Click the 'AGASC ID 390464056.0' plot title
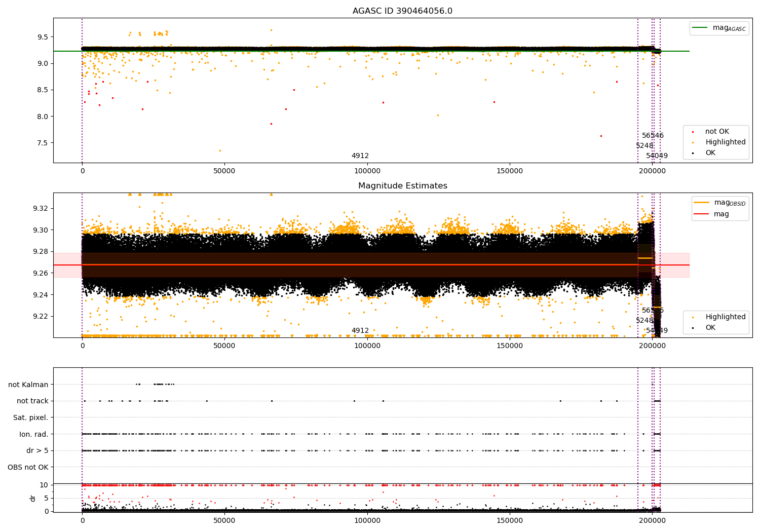Screen dimensions: 760x532 click(x=402, y=11)
